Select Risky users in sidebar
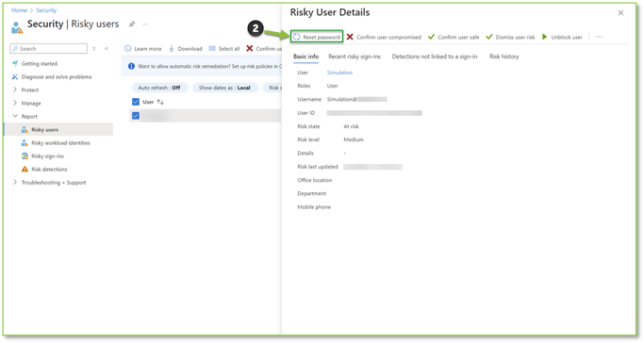 pos(58,130)
